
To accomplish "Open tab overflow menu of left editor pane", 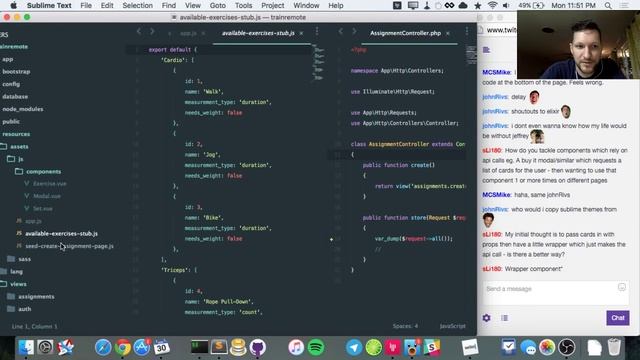I will (x=317, y=31).
